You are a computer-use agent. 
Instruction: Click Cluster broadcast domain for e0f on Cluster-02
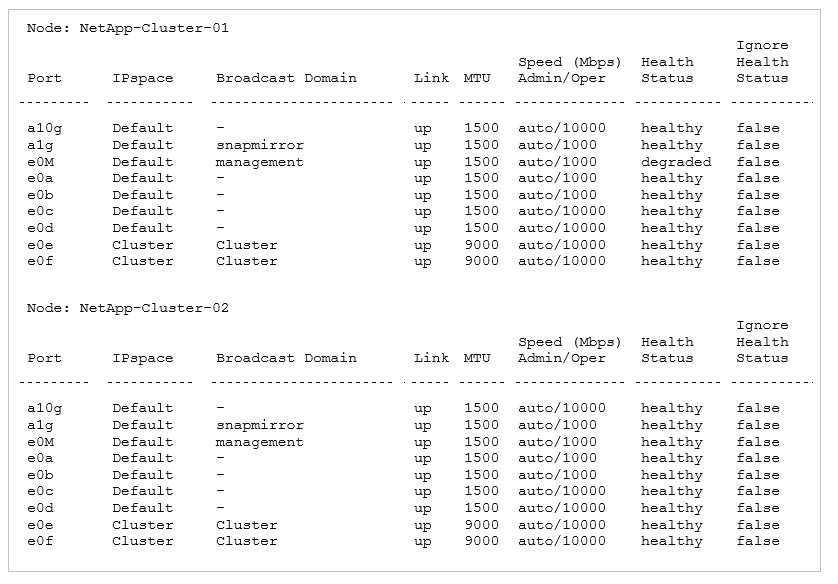(246, 541)
